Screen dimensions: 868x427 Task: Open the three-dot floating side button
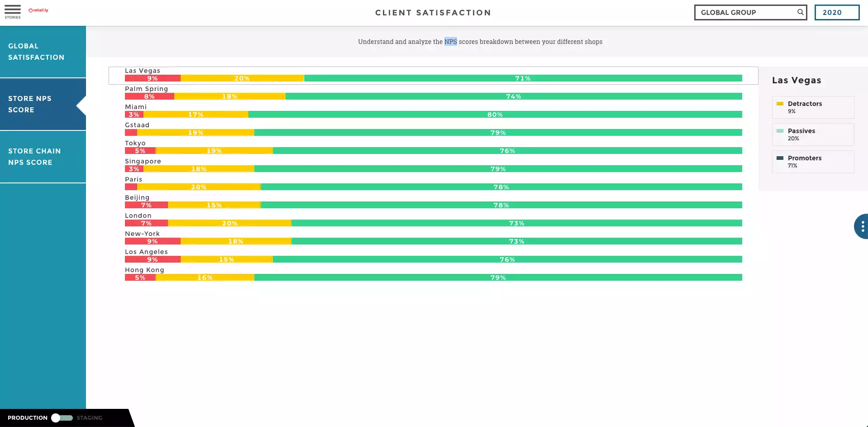click(x=862, y=226)
